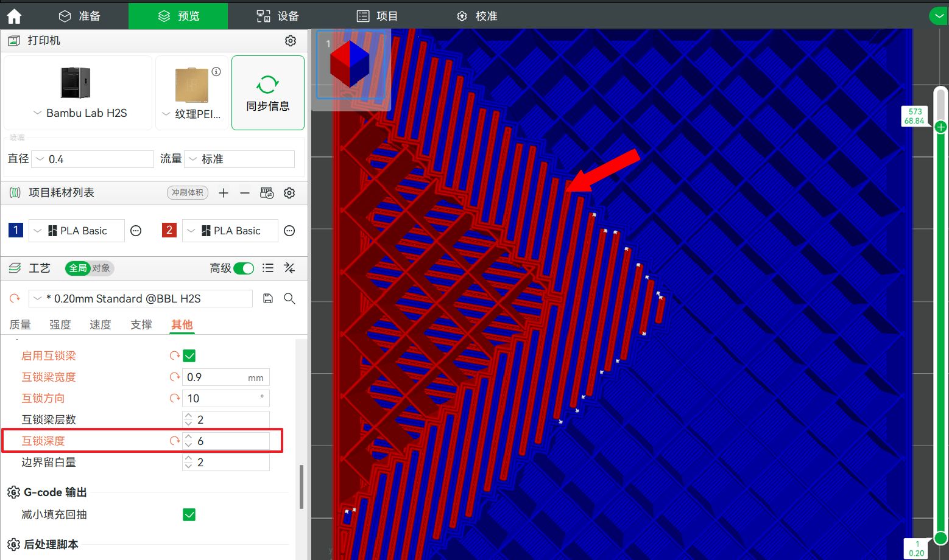This screenshot has width=949, height=560.
Task: Remove a filament with the minus icon
Action: [x=244, y=193]
